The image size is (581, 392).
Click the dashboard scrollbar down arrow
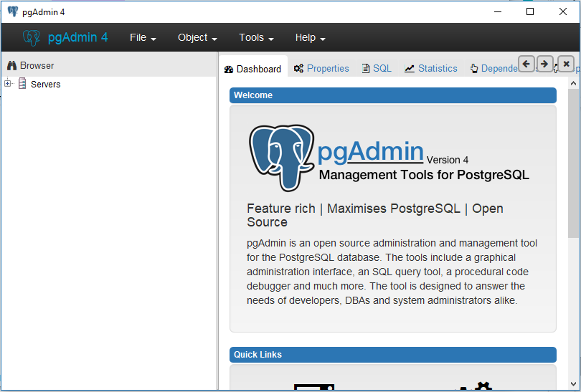(x=573, y=384)
